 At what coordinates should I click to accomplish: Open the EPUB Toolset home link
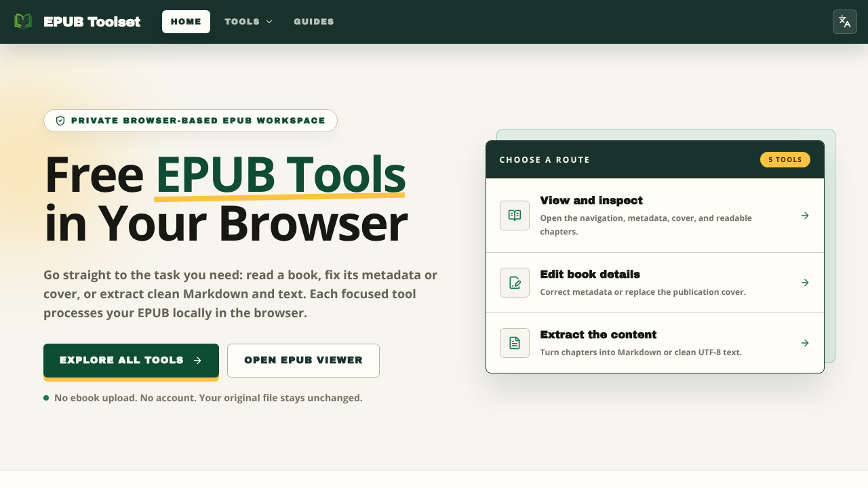(x=77, y=22)
